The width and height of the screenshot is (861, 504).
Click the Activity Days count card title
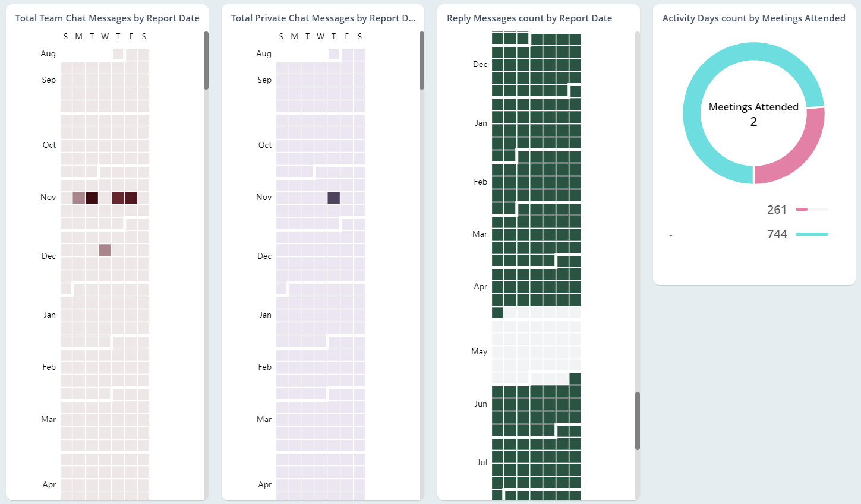(753, 18)
